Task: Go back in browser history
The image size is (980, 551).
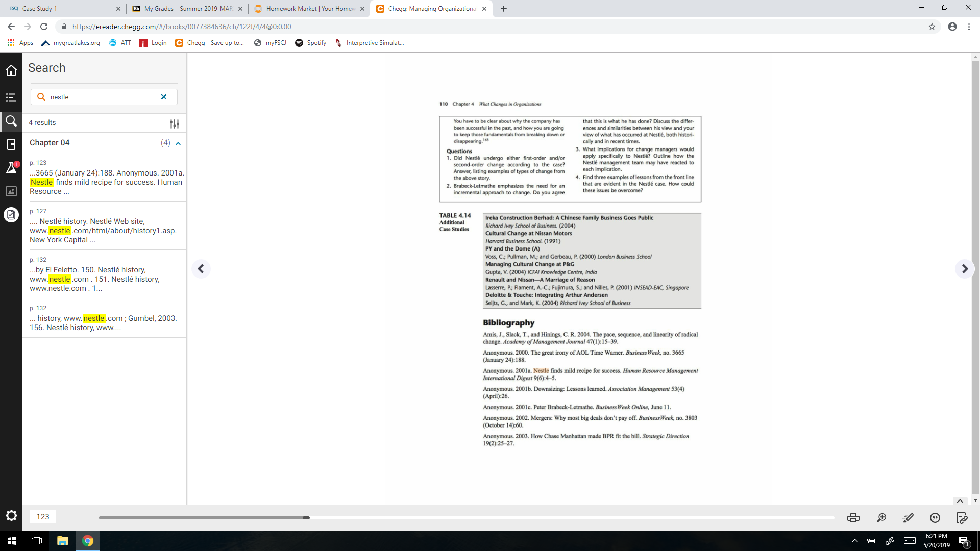Action: coord(11,27)
